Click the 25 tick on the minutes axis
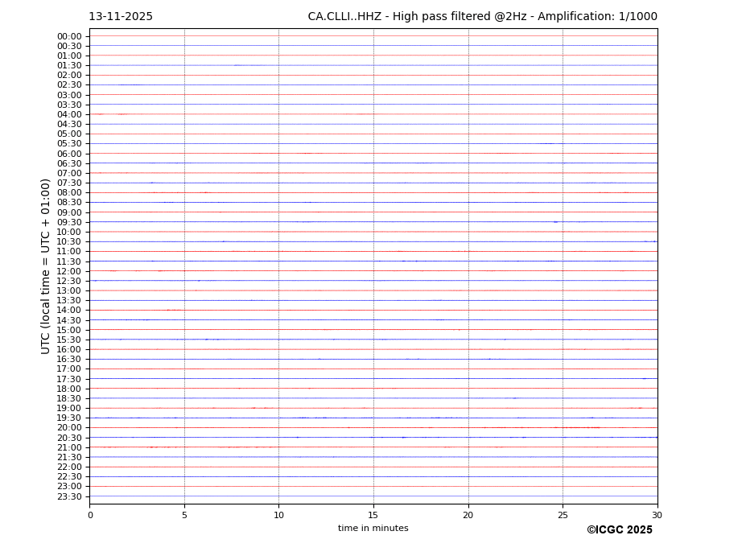This screenshot has width=746, height=560. (x=563, y=515)
